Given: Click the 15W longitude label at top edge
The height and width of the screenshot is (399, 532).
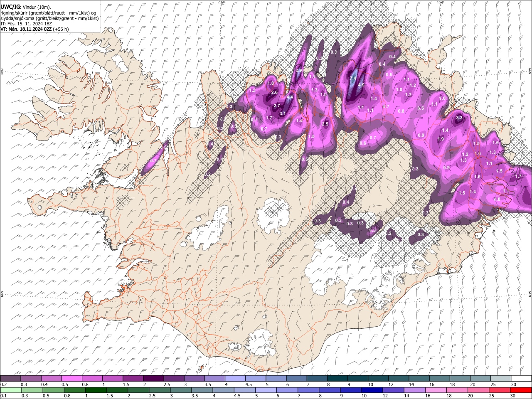Looking at the screenshot, I should tap(440, 2).
